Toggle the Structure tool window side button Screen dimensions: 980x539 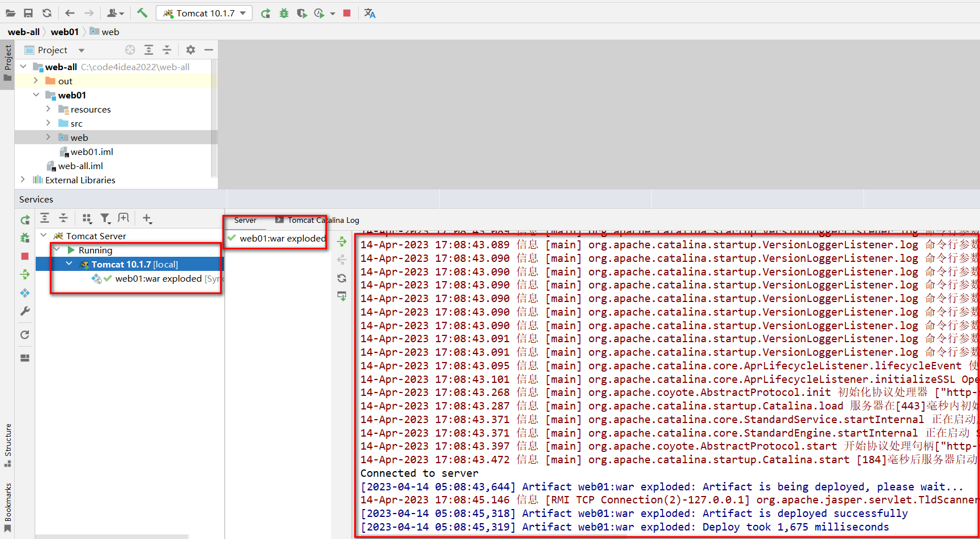(x=7, y=445)
